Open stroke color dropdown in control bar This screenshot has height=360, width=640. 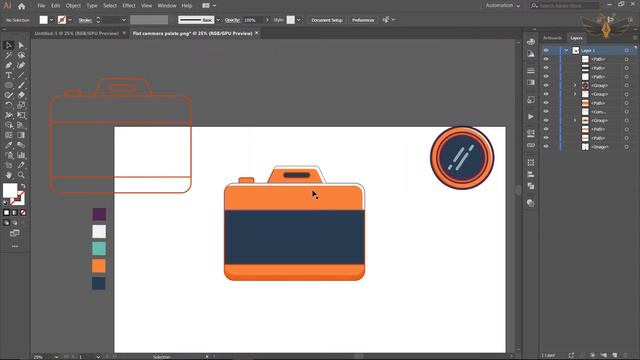tap(70, 20)
